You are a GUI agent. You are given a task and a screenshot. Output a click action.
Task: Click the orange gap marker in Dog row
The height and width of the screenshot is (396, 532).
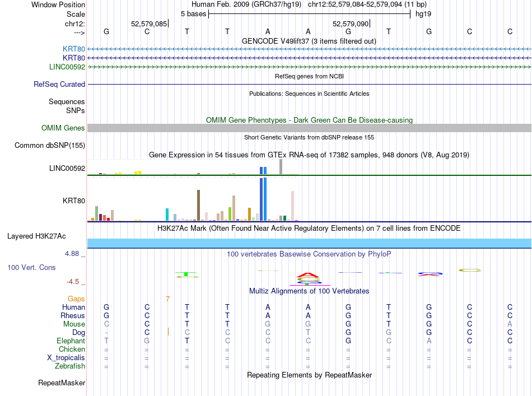(168, 332)
